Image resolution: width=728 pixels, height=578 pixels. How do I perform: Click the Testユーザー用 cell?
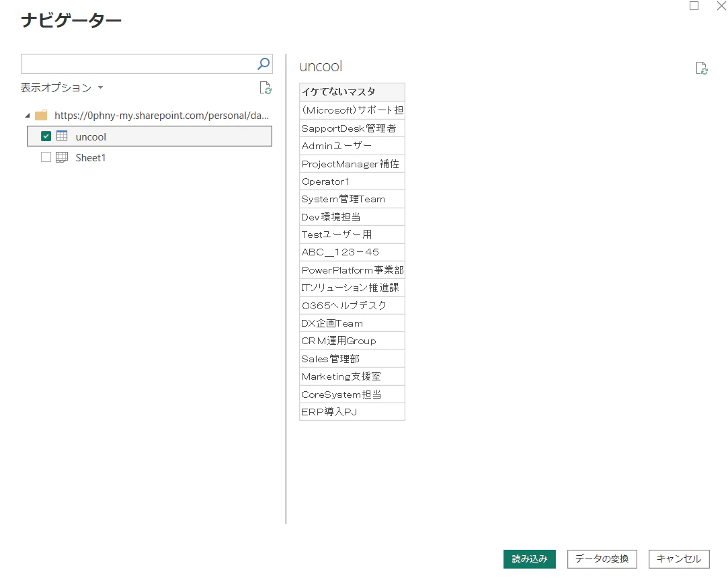(352, 235)
